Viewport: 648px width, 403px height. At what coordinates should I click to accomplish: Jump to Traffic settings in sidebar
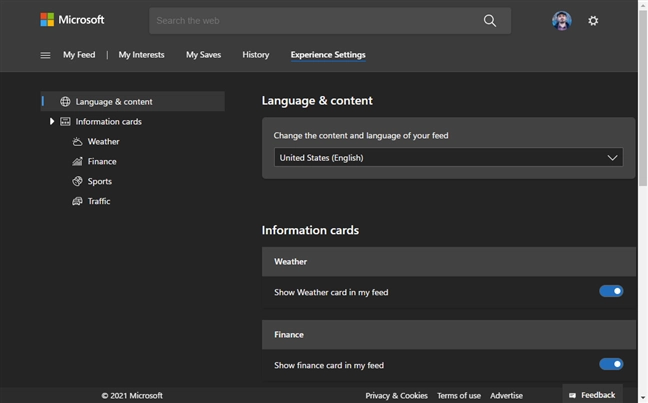click(99, 201)
